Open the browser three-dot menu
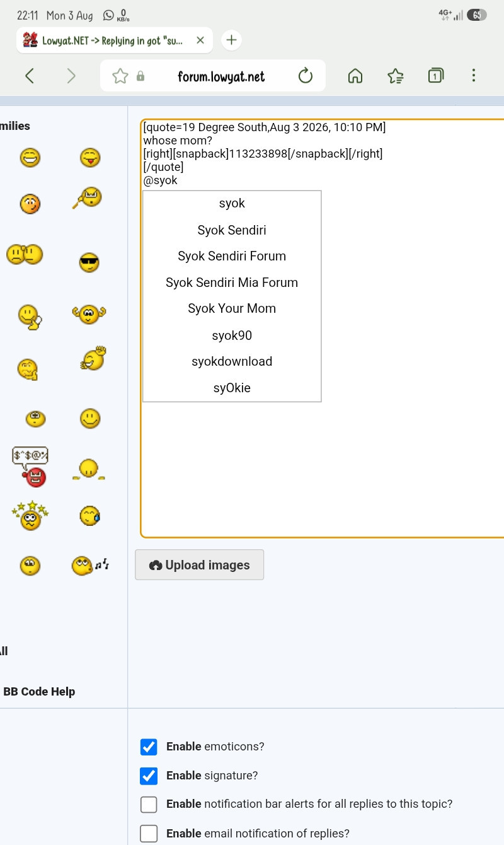504x845 pixels. coord(473,76)
